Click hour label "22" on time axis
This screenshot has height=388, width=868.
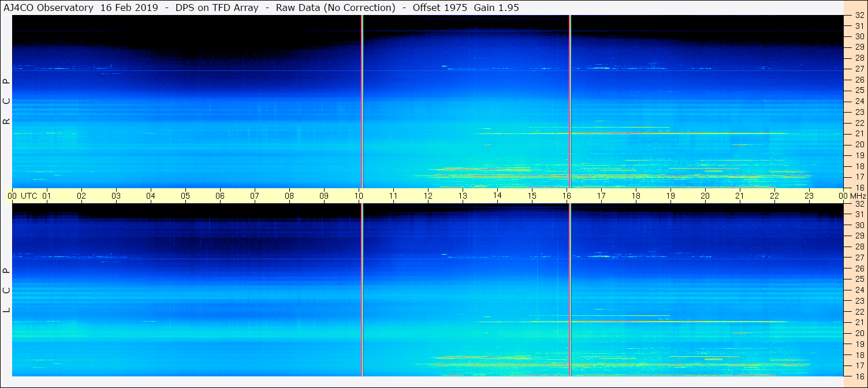click(x=774, y=196)
